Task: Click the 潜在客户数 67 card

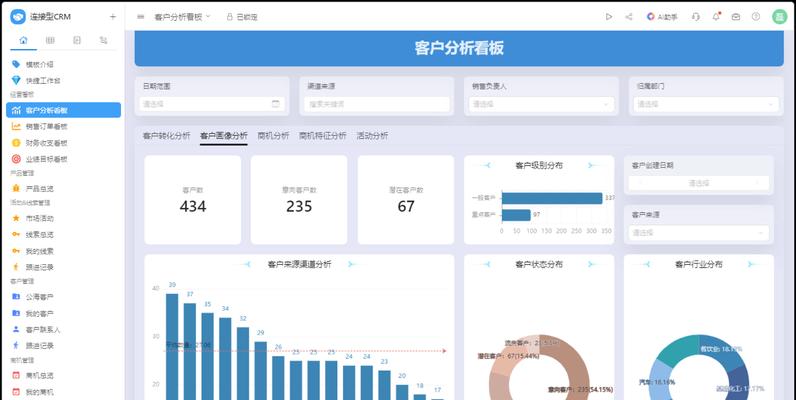Action: 406,200
